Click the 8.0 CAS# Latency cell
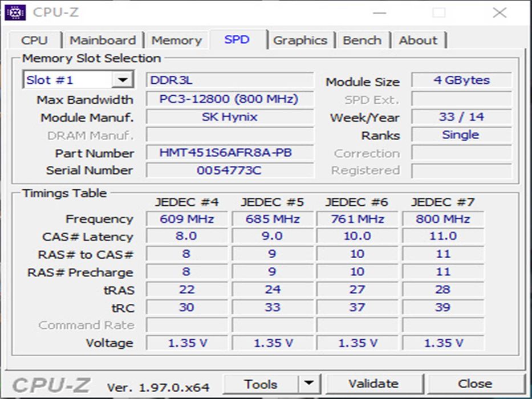 pyautogui.click(x=187, y=236)
